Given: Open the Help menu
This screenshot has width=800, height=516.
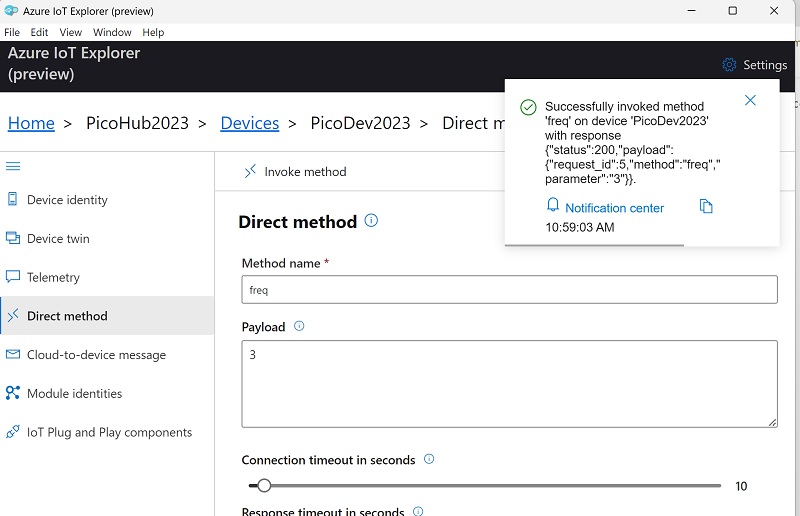Looking at the screenshot, I should [x=153, y=33].
